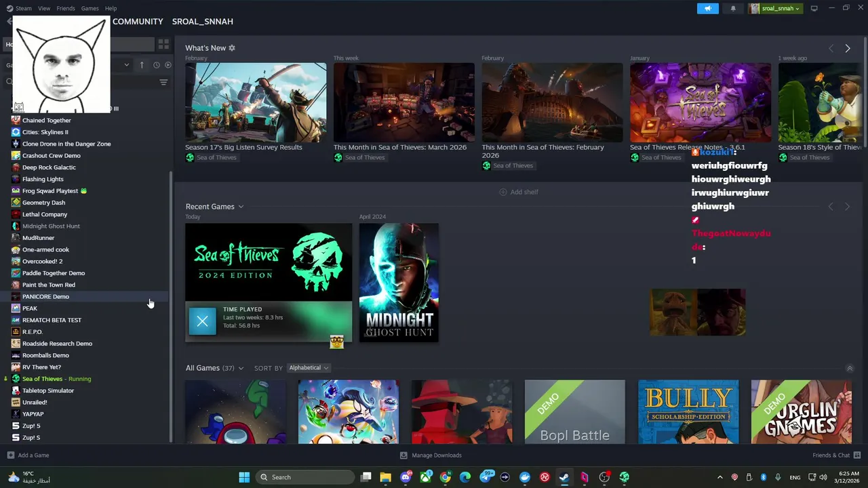The height and width of the screenshot is (488, 868).
Task: Open the Bully Scholarship Edition cover
Action: point(688,412)
